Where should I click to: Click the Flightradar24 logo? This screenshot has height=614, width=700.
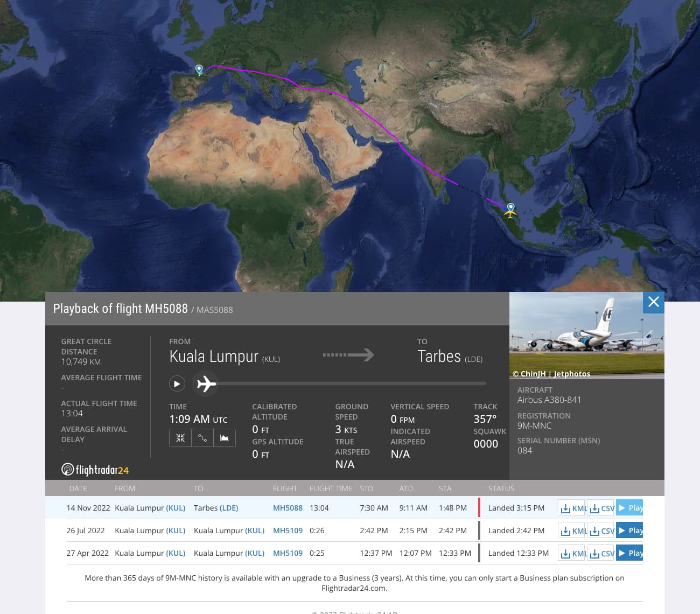click(x=95, y=470)
